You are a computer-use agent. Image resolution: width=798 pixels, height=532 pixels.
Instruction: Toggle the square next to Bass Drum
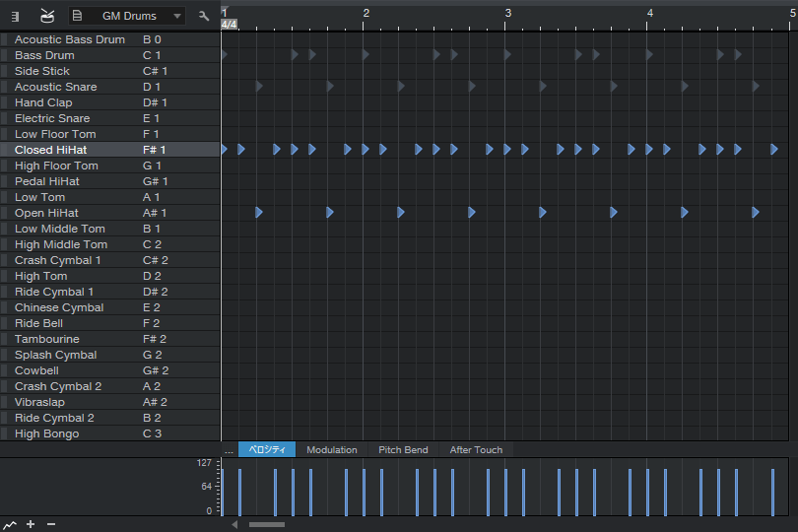[x=5, y=55]
